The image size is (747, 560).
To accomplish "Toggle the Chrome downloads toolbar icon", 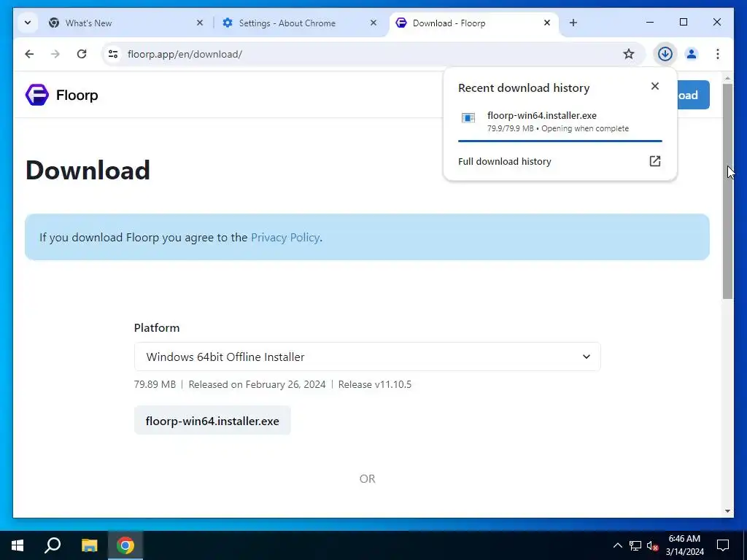I will click(665, 54).
